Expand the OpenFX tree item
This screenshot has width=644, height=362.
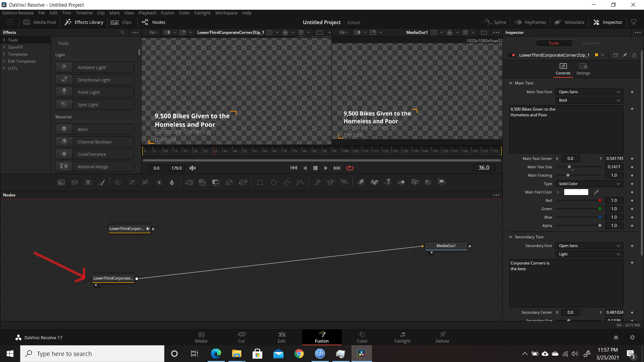(4, 47)
